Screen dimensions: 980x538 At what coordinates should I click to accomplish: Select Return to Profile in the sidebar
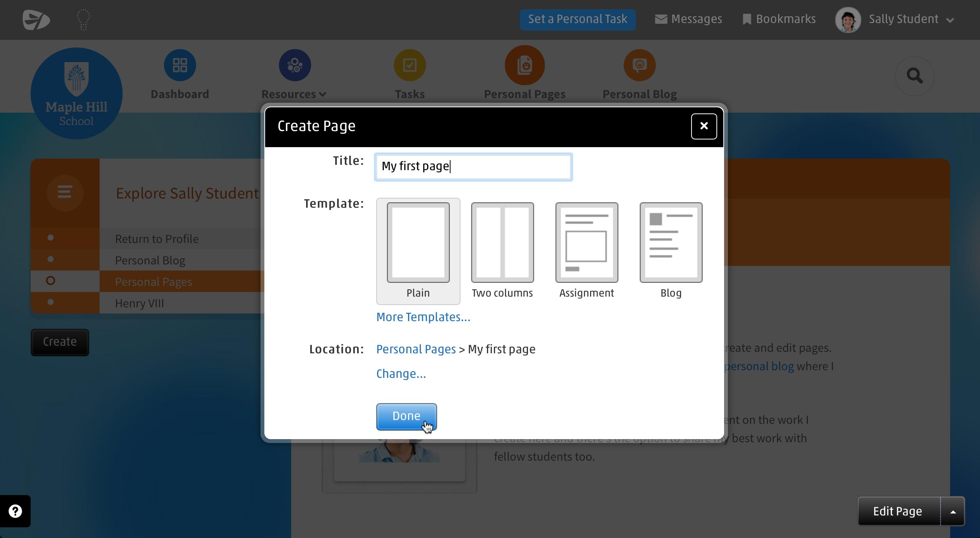157,238
